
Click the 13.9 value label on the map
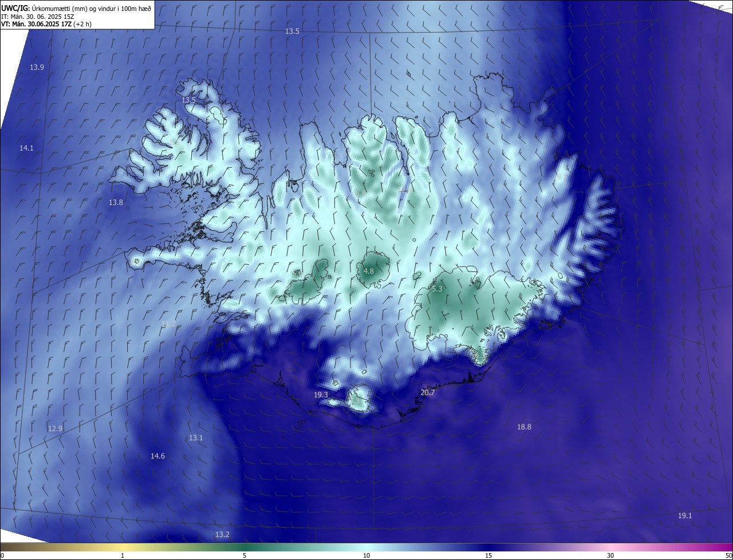pos(37,67)
